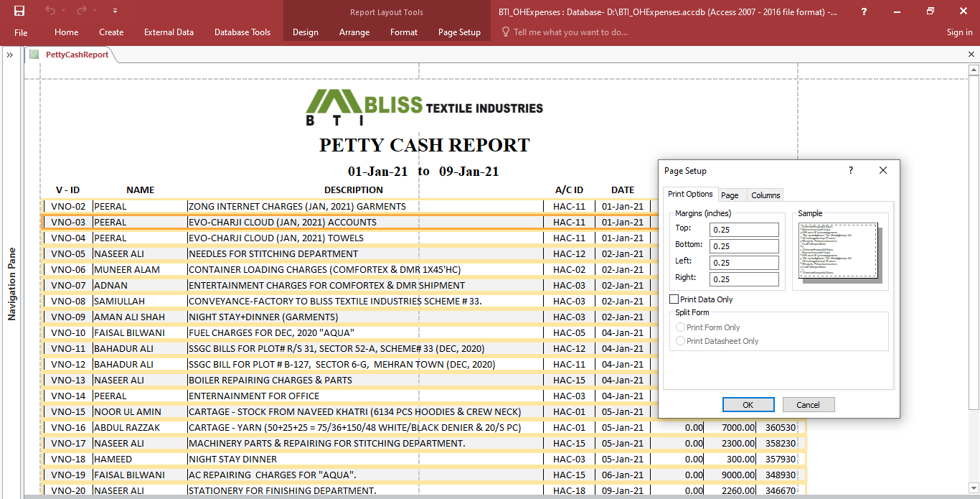Click the end date 09-Jan-21 in header

point(469,172)
